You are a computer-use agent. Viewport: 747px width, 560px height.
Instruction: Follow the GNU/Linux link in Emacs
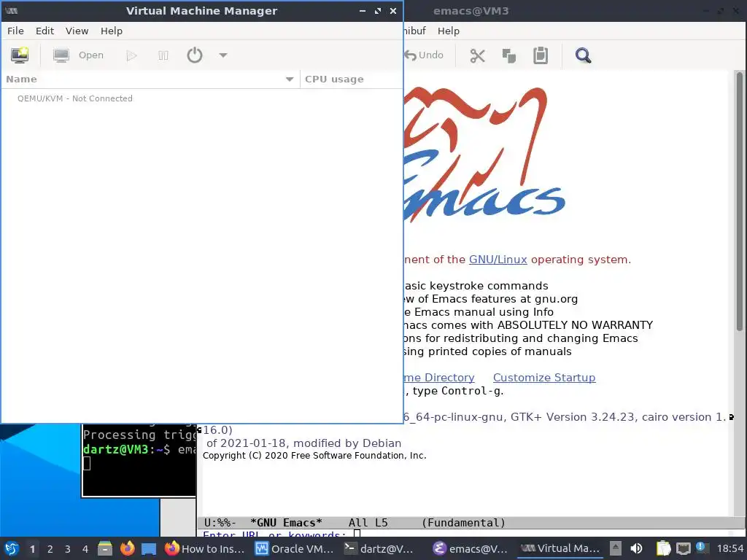click(498, 260)
